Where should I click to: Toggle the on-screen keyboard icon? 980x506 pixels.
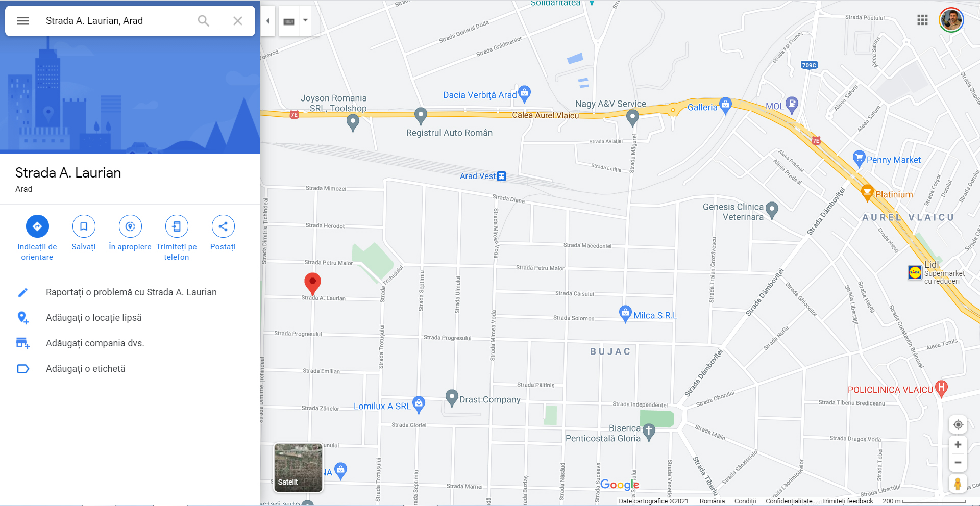point(289,21)
